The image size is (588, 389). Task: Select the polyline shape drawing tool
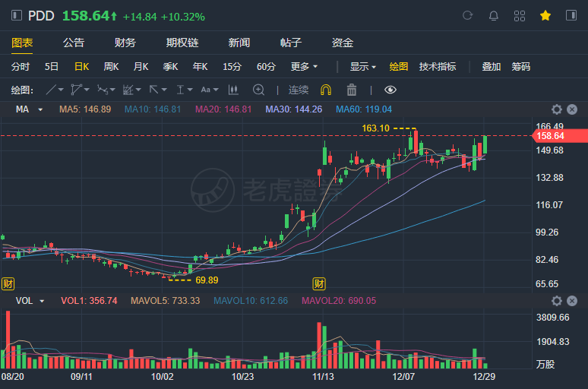(x=76, y=90)
